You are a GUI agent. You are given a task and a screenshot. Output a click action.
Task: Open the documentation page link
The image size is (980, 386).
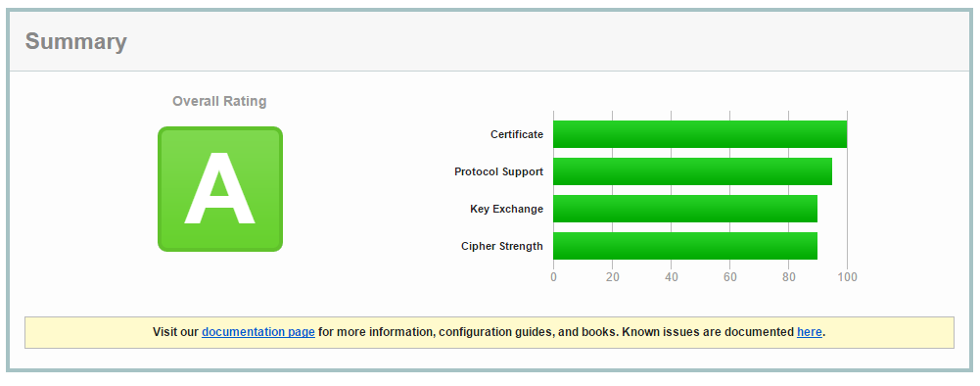[258, 332]
